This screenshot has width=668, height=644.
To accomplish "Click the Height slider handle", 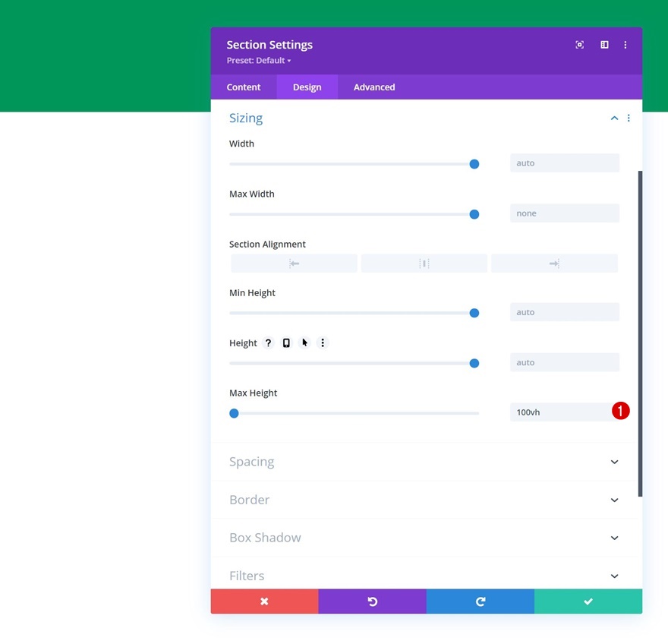I will click(x=474, y=364).
